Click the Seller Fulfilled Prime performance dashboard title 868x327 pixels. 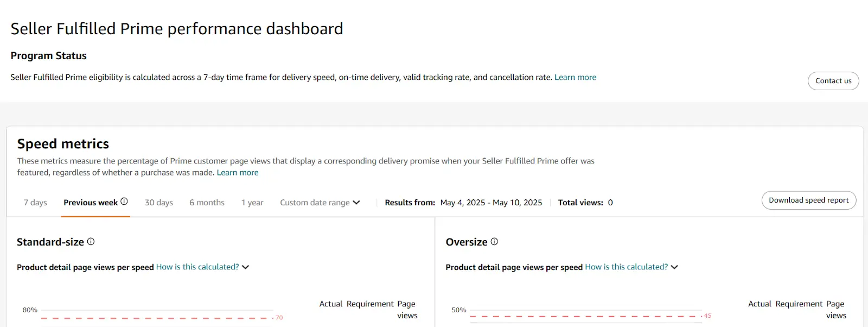click(x=177, y=29)
